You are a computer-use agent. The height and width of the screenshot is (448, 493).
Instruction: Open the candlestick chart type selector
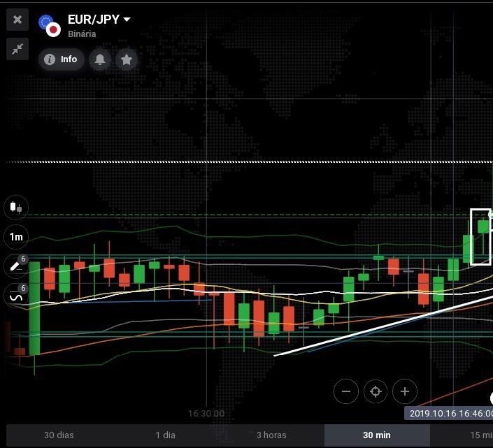click(16, 208)
